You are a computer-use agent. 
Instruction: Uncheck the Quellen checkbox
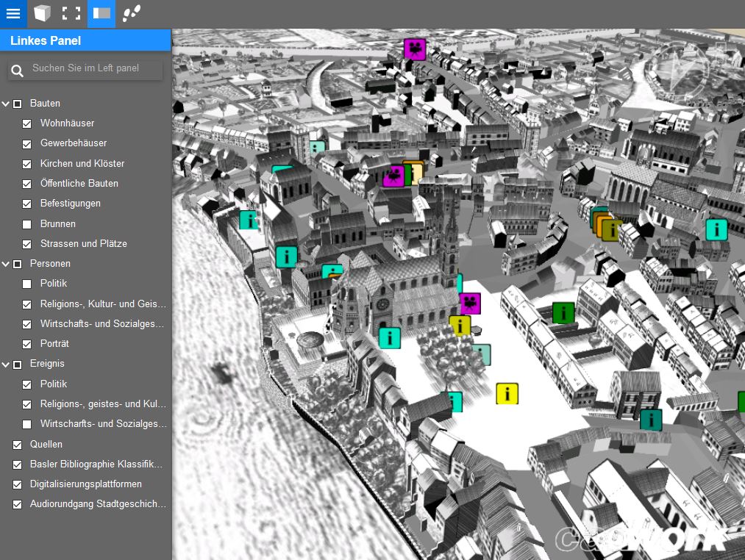[17, 445]
